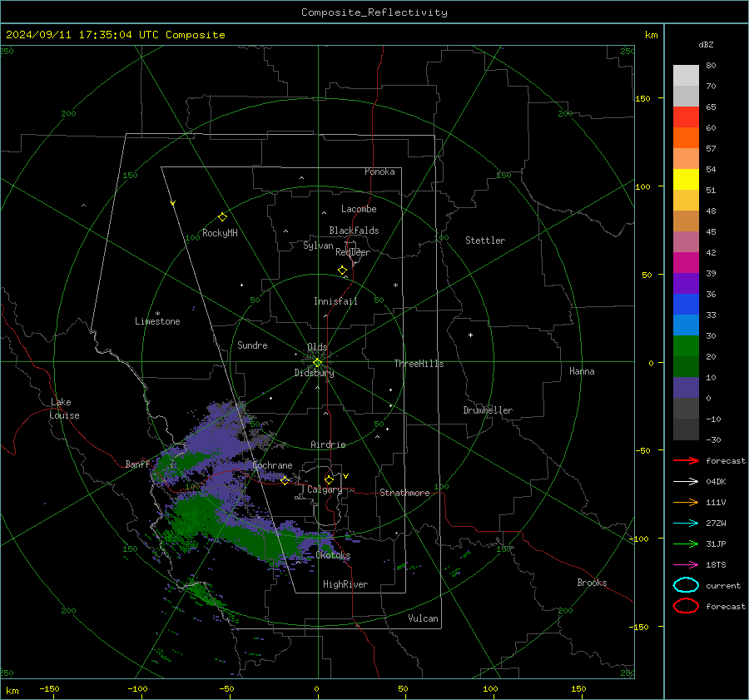749x700 pixels.
Task: Click the Sundre label
Action: (252, 345)
